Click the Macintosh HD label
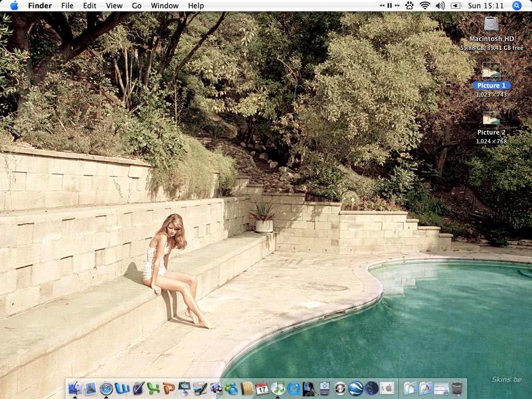532x399 pixels. tap(491, 38)
